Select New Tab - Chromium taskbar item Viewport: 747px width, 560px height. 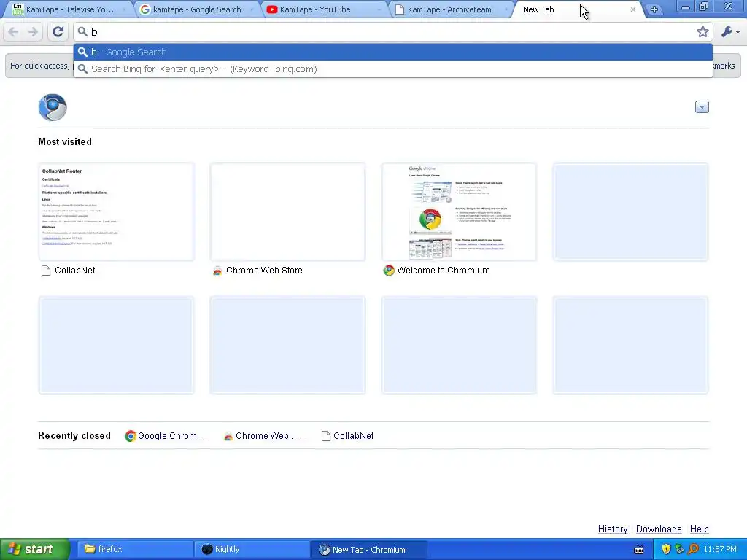[368, 550]
